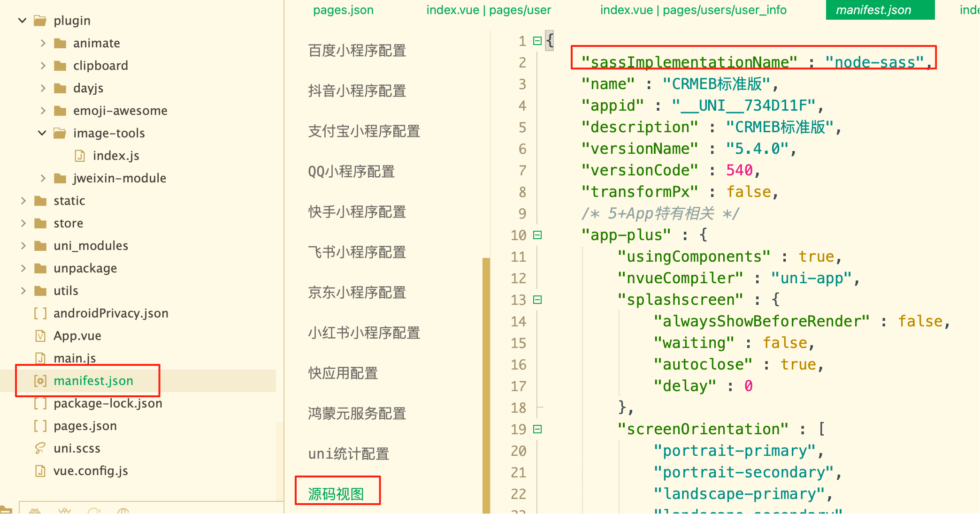Viewport: 980px width, 514px height.
Task: Expand the static folder arrow
Action: (x=23, y=201)
